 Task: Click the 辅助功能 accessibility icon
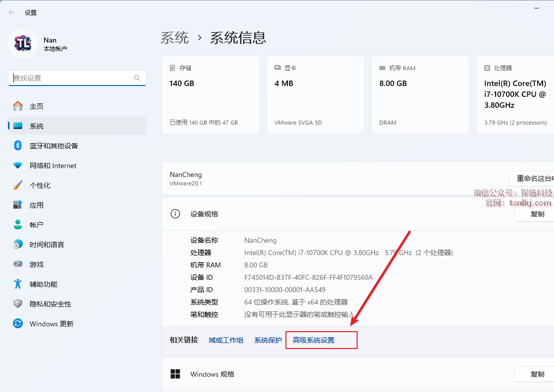pos(18,284)
